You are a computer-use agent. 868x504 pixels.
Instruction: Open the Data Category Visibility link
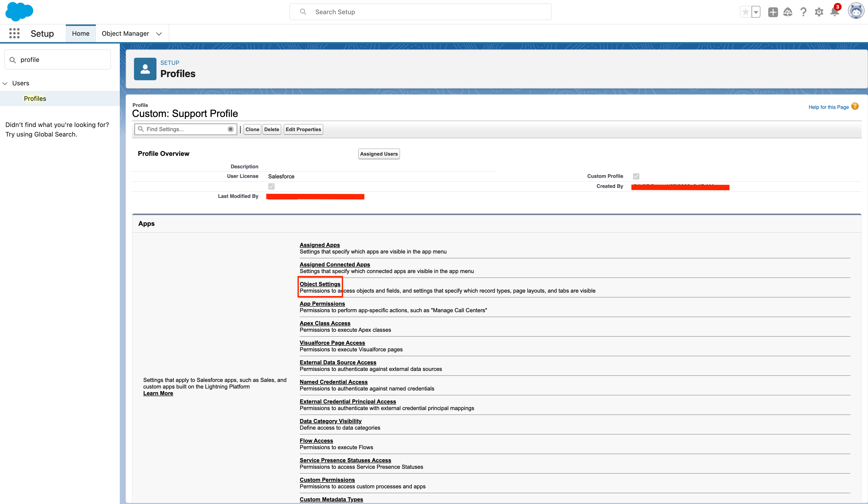(331, 422)
